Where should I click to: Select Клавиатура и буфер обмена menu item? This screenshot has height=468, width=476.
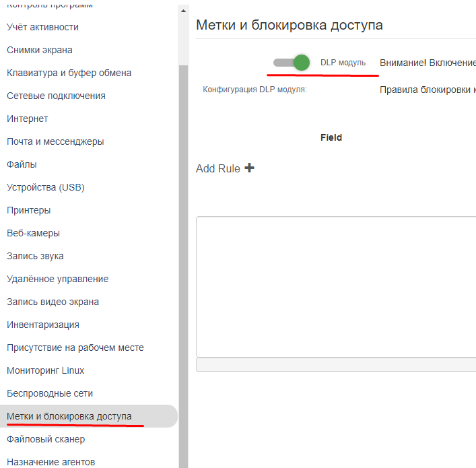coord(69,73)
